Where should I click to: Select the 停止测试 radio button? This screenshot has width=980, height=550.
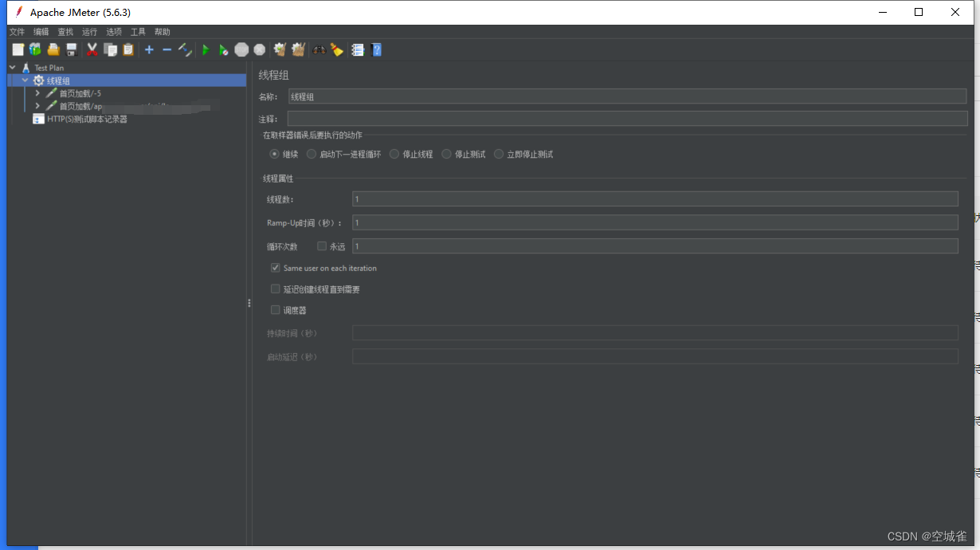[446, 154]
